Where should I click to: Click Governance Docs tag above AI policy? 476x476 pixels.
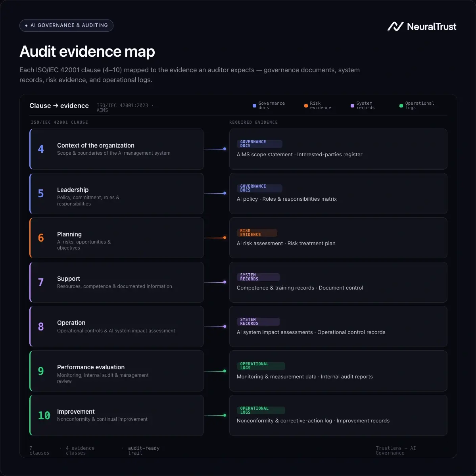click(x=259, y=188)
